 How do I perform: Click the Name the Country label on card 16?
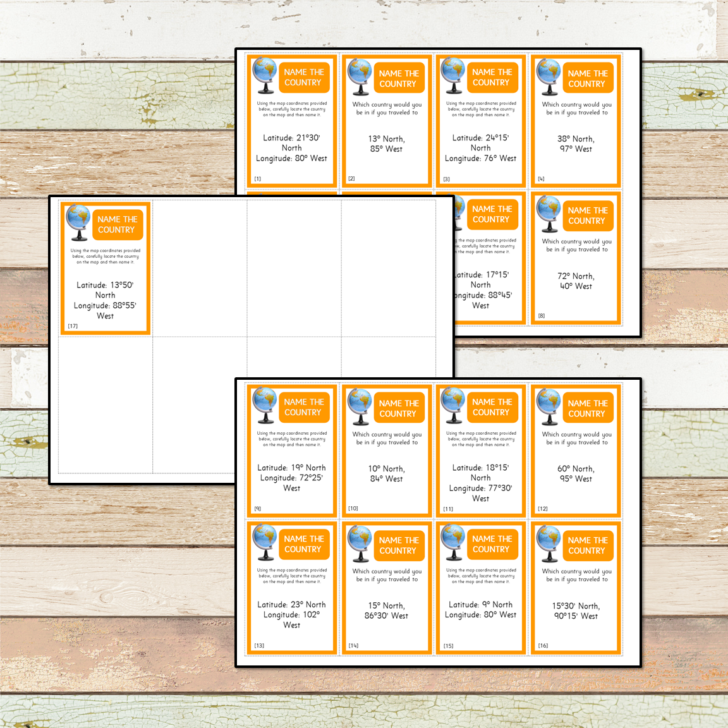tap(587, 545)
